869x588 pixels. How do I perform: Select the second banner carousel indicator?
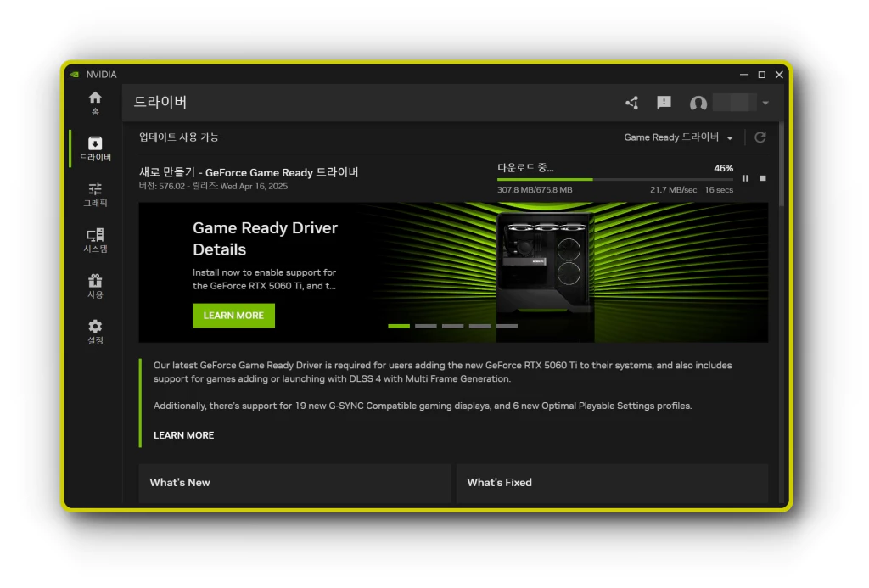click(x=426, y=327)
